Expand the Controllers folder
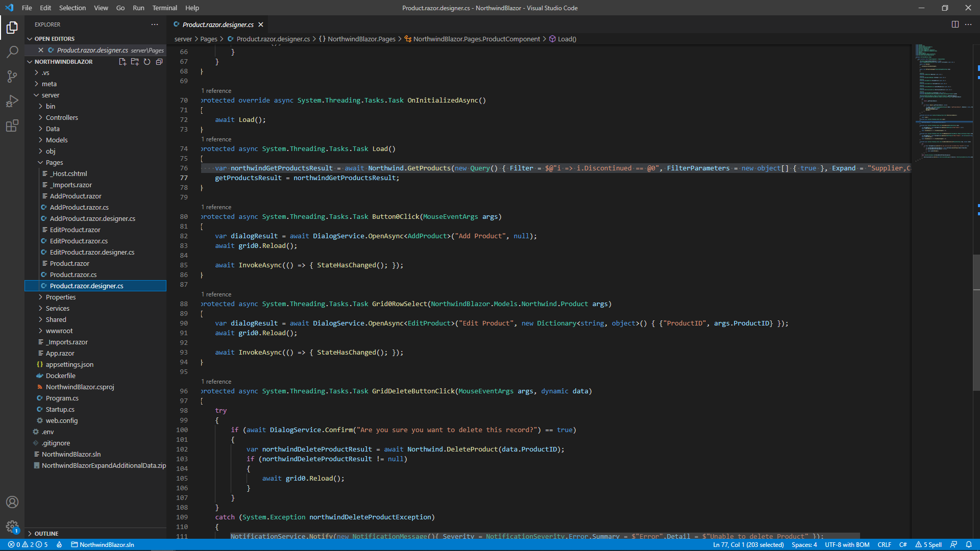Viewport: 980px width, 551px height. pyautogui.click(x=95, y=118)
